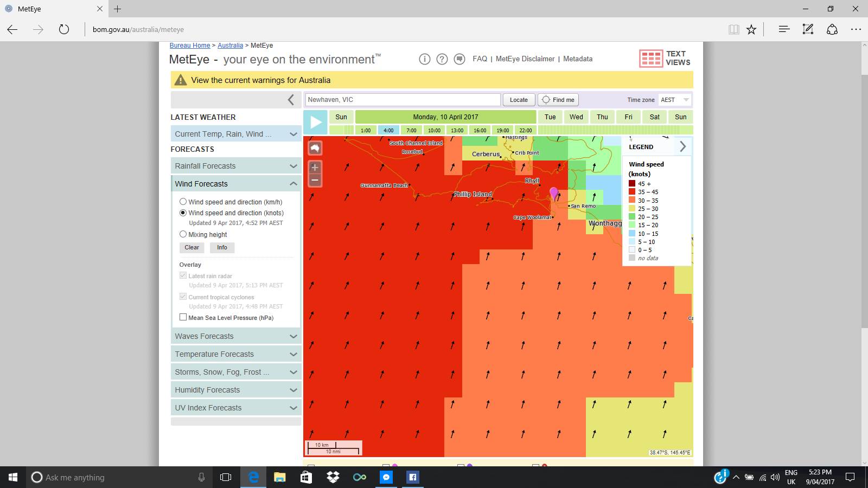The image size is (868, 488).
Task: Expand the Waves Forecasts section
Action: click(235, 336)
